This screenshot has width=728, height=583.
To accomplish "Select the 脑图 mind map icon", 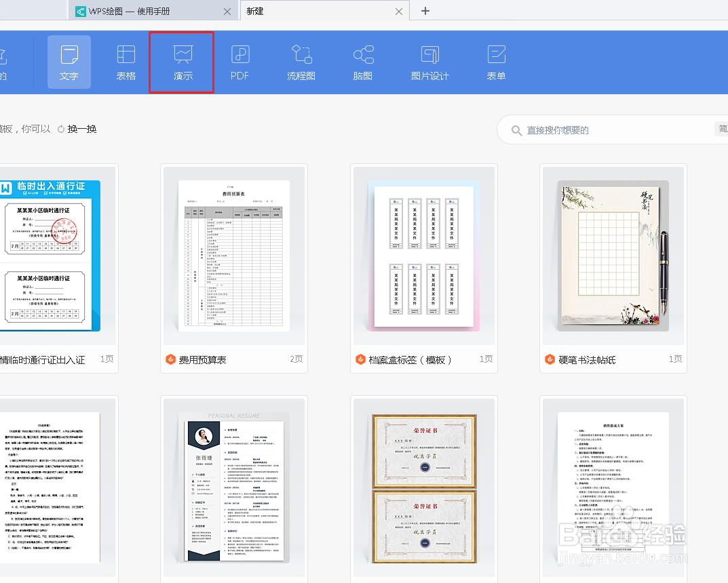I will [363, 62].
